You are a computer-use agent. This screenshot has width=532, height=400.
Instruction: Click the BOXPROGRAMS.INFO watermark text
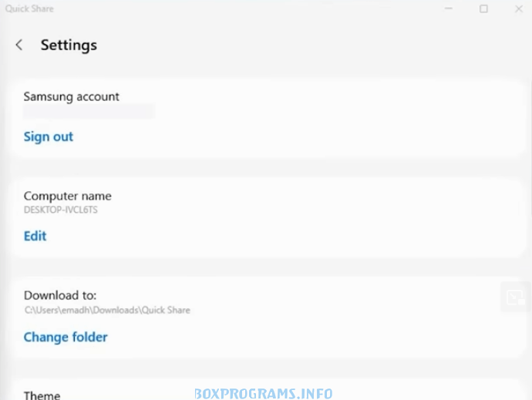(264, 394)
